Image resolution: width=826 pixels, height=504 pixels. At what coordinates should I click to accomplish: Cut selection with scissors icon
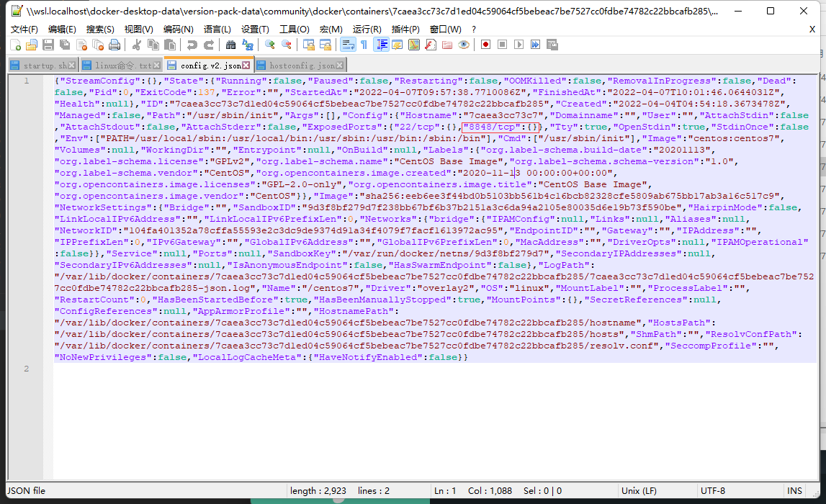(x=136, y=45)
